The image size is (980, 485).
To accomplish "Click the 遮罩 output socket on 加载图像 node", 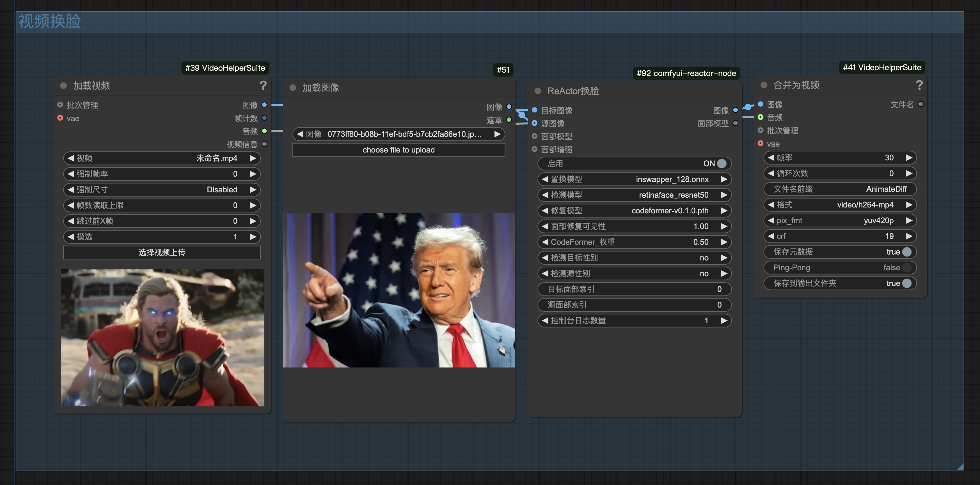I will [x=509, y=120].
